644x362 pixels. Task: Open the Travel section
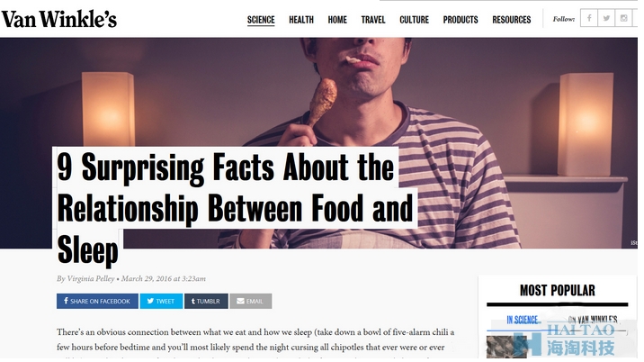click(x=373, y=20)
